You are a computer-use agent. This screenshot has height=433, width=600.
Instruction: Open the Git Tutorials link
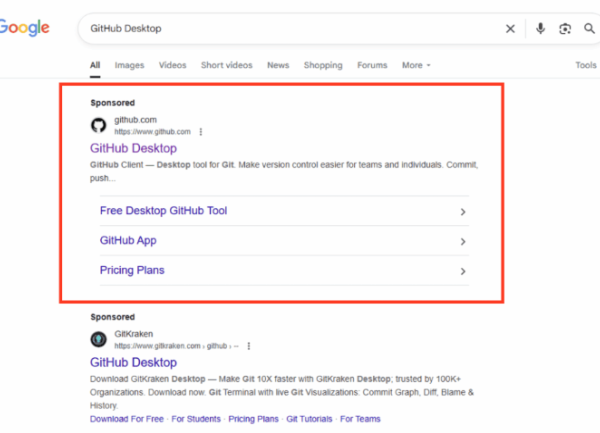click(309, 419)
